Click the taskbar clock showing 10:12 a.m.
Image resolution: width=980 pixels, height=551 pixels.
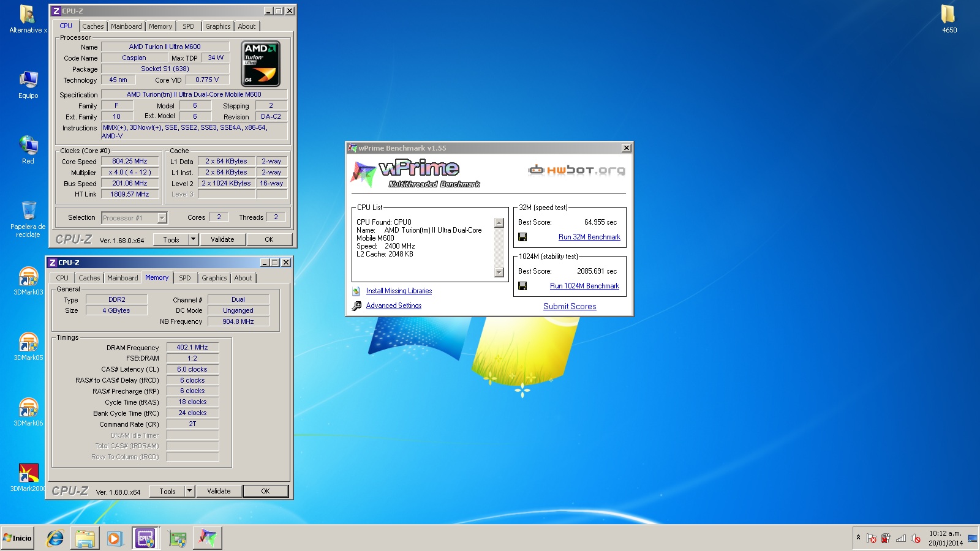[x=946, y=538]
